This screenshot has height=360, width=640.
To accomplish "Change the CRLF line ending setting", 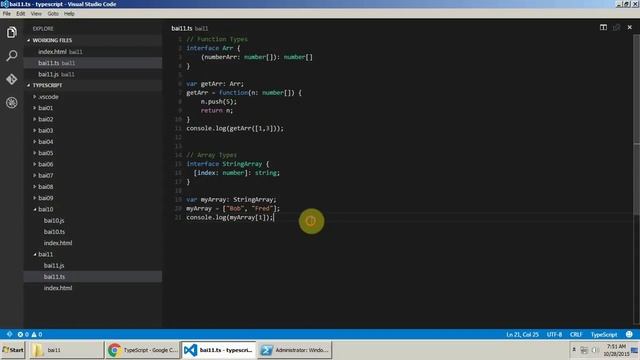I will coord(576,334).
